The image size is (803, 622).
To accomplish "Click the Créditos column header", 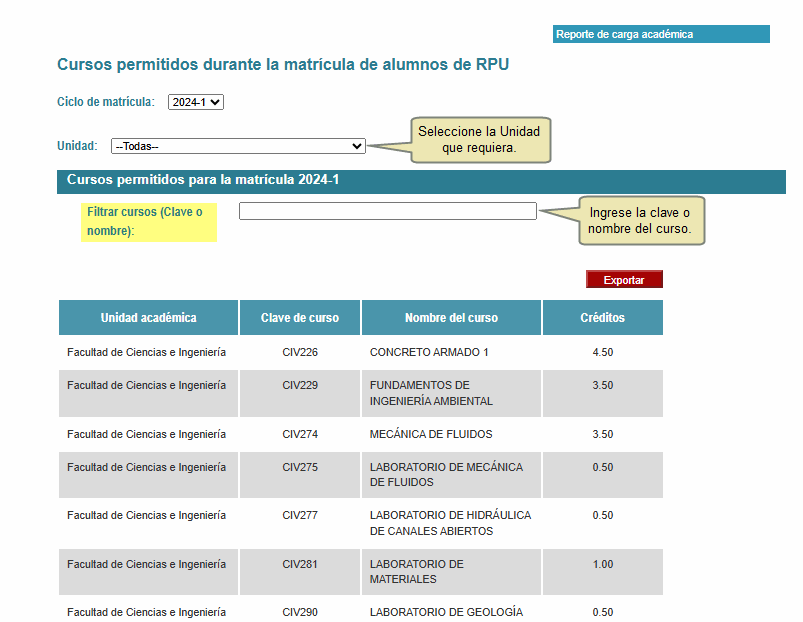I will (x=603, y=317).
